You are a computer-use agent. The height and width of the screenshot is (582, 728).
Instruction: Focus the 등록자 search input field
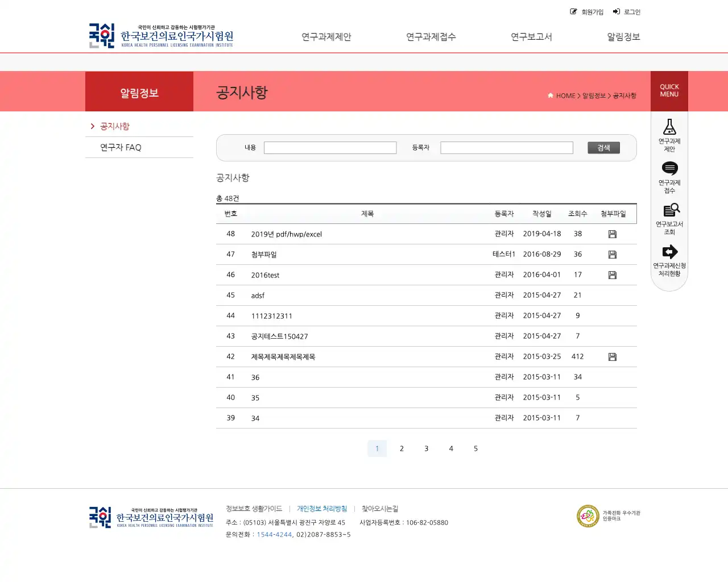point(507,148)
